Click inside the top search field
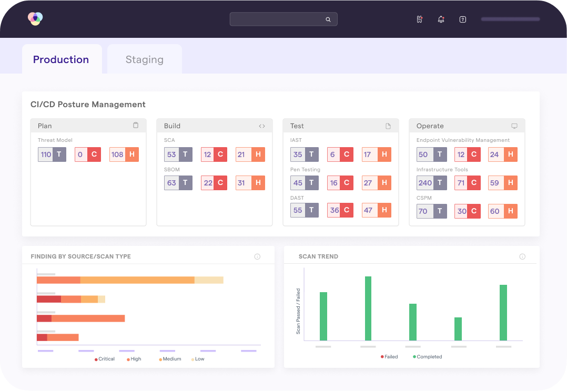Screen dimensions: 567x392 (x=279, y=19)
